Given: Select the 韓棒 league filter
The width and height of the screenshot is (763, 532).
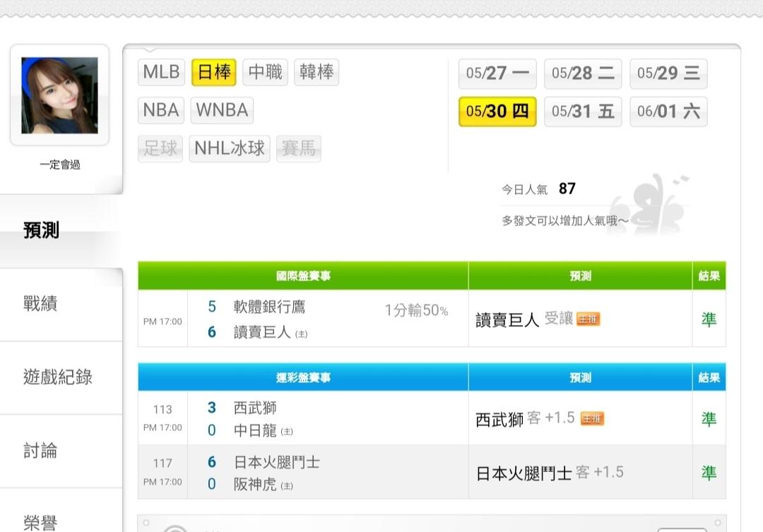Looking at the screenshot, I should coord(317,72).
